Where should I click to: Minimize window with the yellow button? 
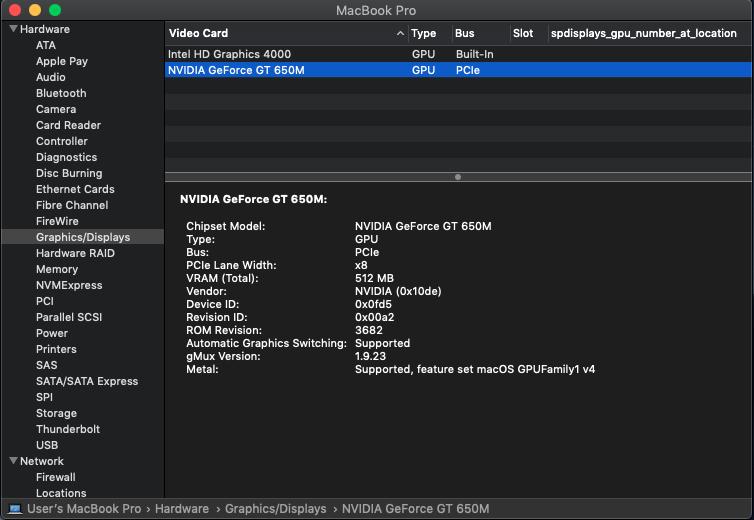tap(35, 10)
